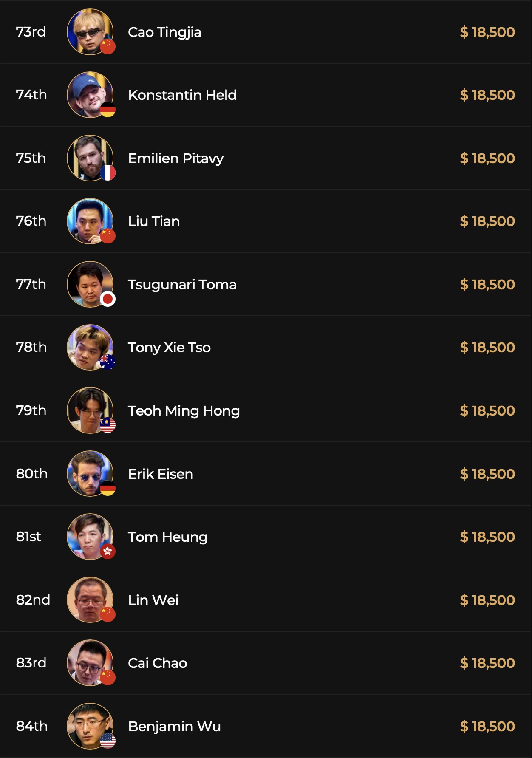
Task: Click Emilien Pitavy's avatar photo
Action: click(x=89, y=158)
